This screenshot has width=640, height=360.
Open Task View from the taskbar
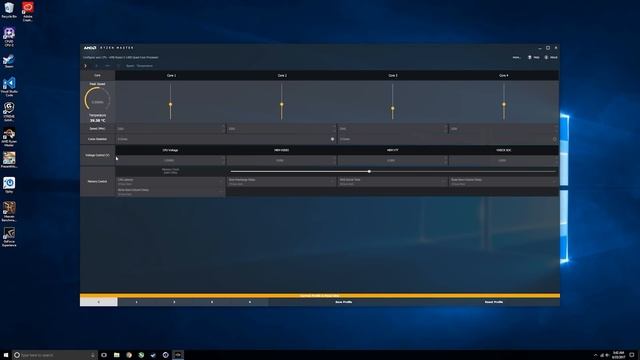click(104, 355)
